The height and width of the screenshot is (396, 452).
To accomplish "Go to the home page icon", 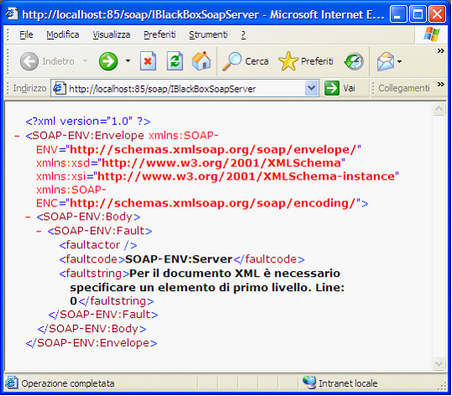I will pos(201,61).
